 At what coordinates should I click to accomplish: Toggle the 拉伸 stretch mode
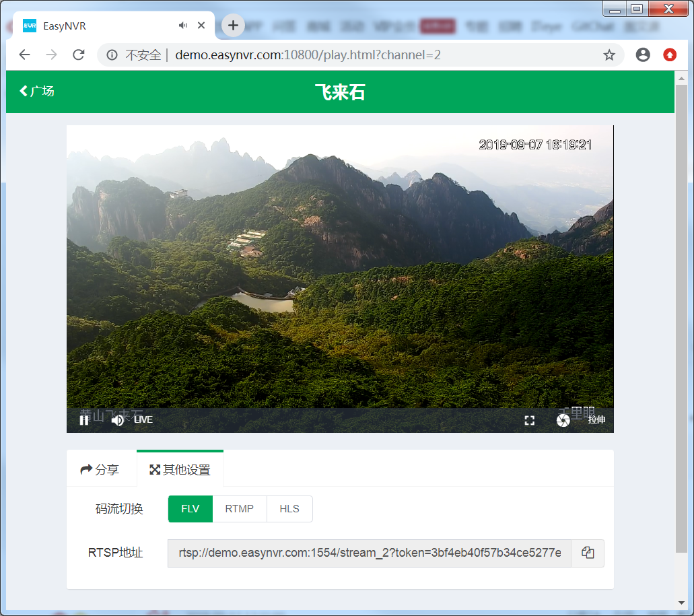coord(596,420)
